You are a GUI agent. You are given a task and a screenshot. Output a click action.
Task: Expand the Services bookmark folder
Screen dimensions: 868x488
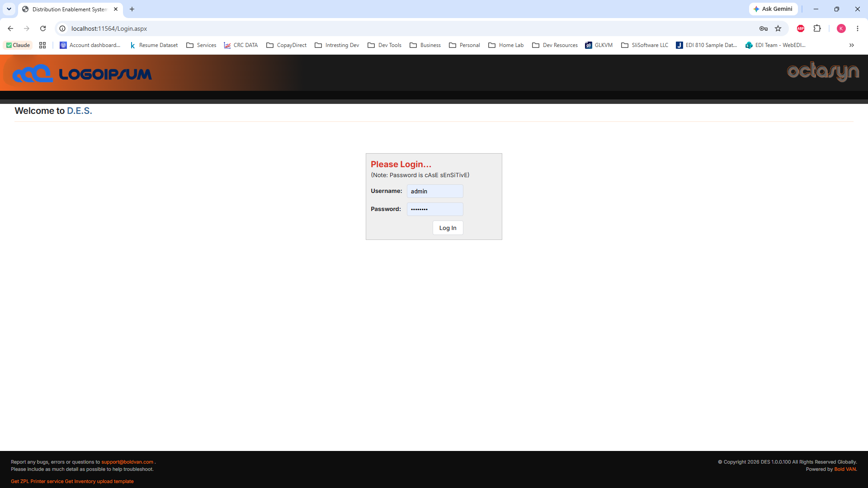pos(201,45)
